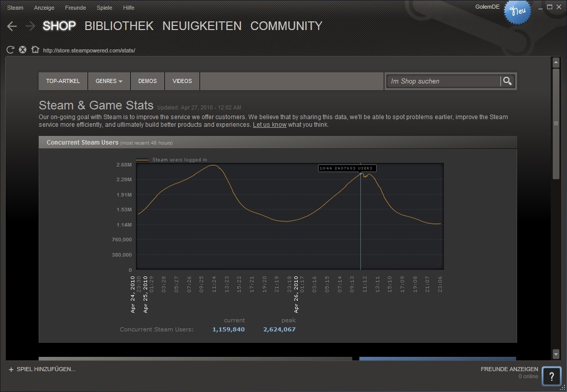The width and height of the screenshot is (567, 392).
Task: Open the Steam menu
Action: click(x=15, y=8)
